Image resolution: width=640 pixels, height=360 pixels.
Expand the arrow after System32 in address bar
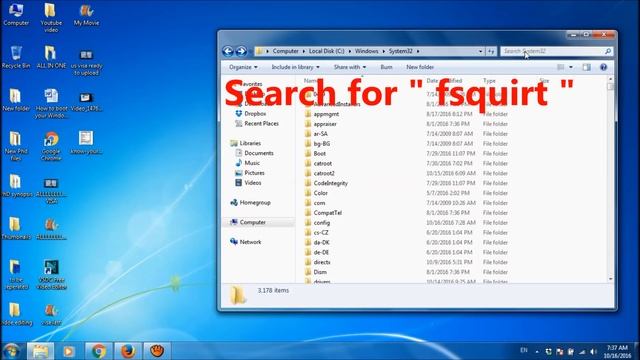pos(418,51)
